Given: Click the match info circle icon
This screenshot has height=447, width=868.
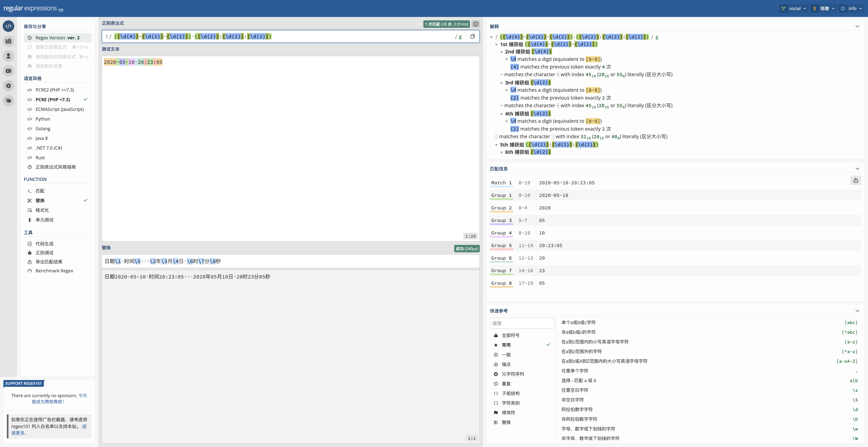Looking at the screenshot, I should (475, 24).
